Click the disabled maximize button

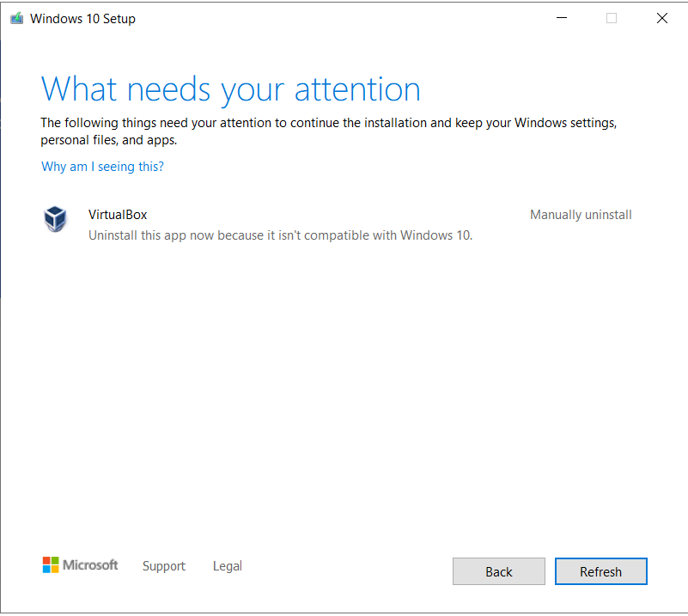tap(612, 18)
